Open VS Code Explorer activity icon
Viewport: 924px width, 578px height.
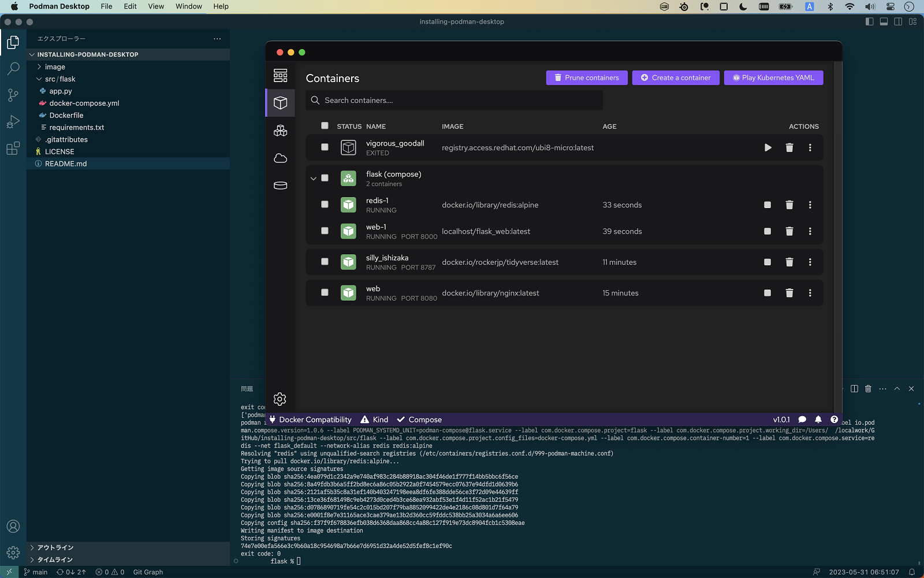click(x=13, y=42)
